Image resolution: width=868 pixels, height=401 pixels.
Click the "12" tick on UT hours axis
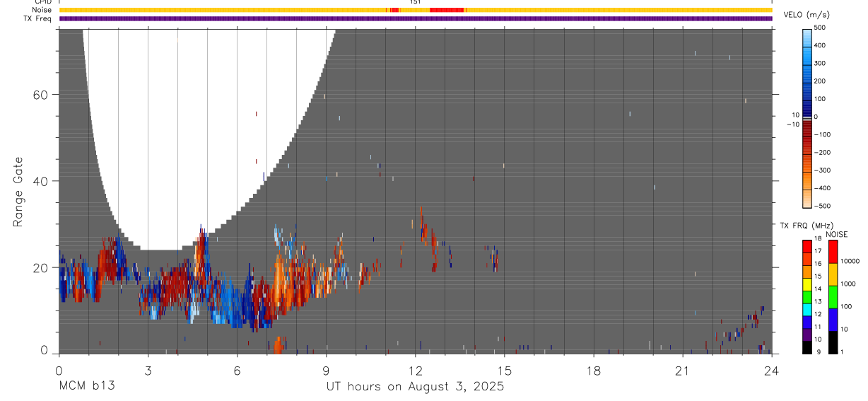click(416, 370)
